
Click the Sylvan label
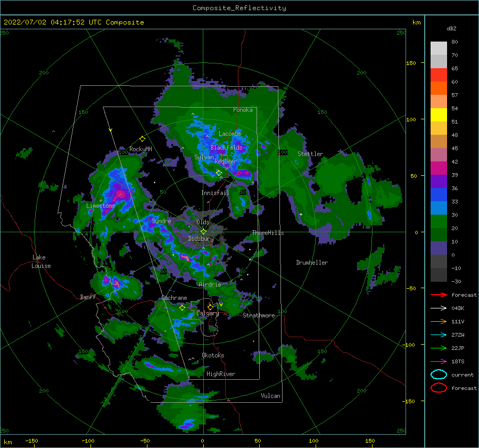[x=204, y=157]
